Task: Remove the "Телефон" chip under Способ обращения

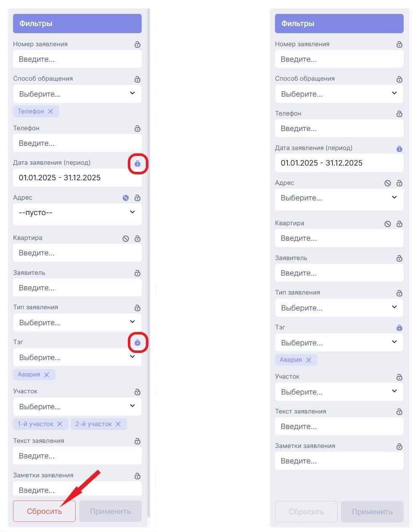Action: [50, 111]
